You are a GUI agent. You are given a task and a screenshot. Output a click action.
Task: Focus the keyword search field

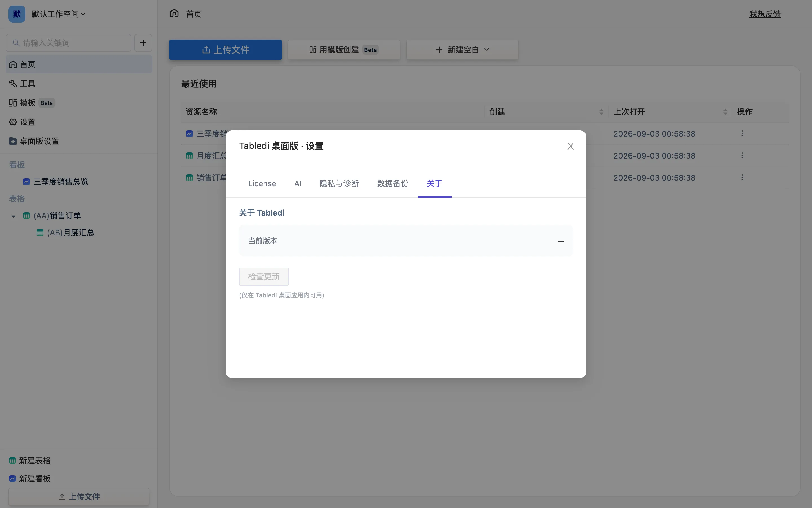[x=69, y=43]
